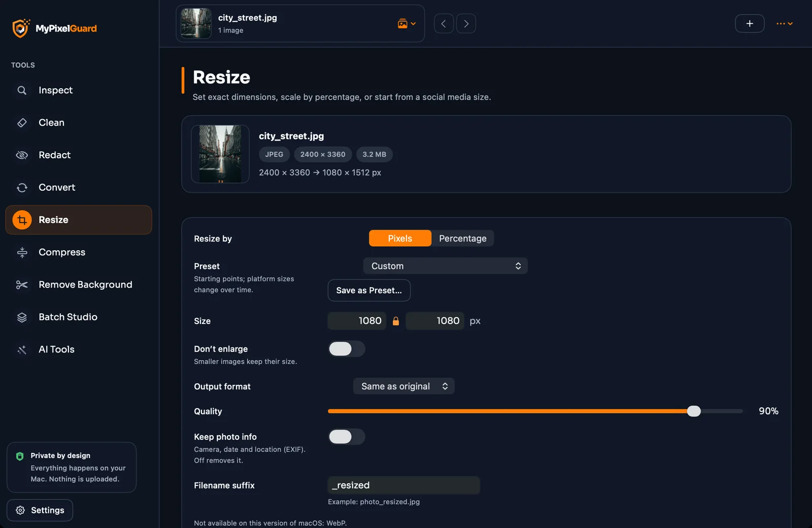The height and width of the screenshot is (528, 812).
Task: Click the height field showing 1080
Action: coord(435,321)
